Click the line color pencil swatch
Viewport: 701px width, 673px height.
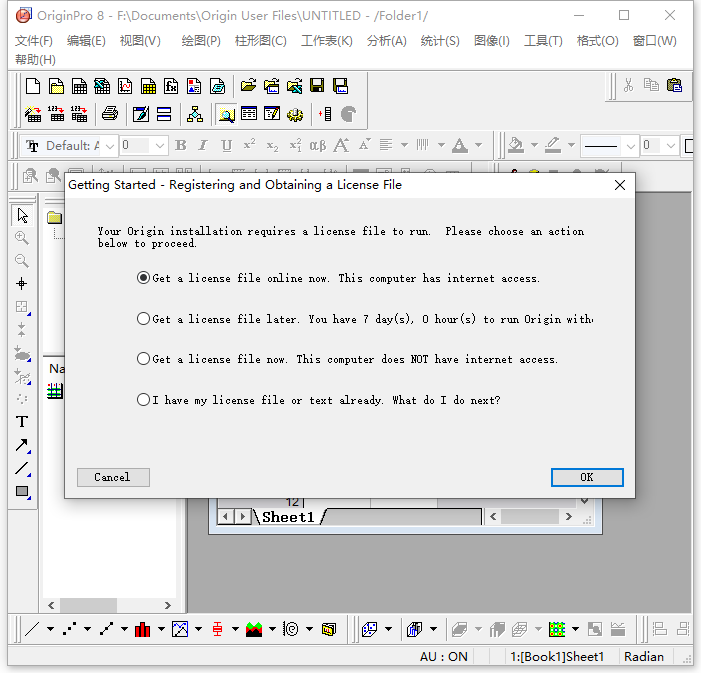point(553,145)
